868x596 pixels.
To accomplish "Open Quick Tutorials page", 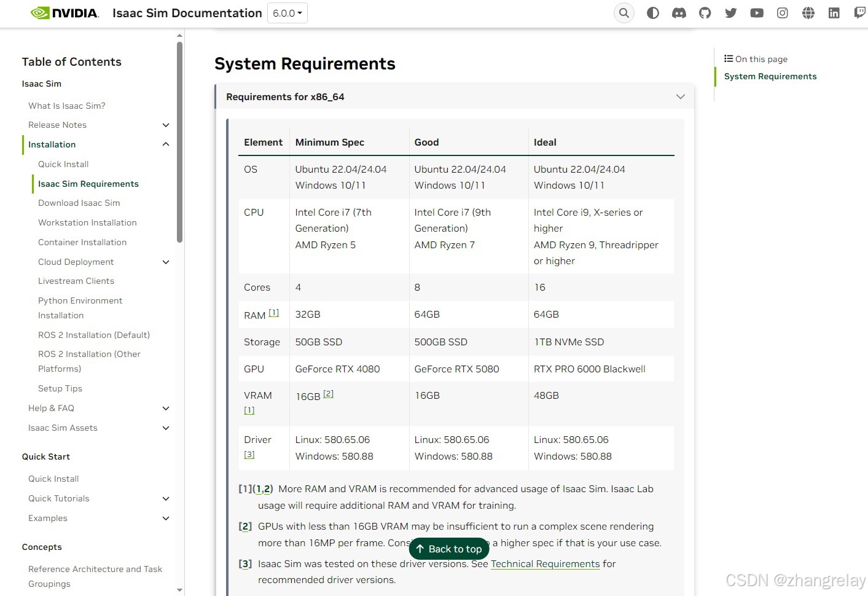I will [x=59, y=498].
